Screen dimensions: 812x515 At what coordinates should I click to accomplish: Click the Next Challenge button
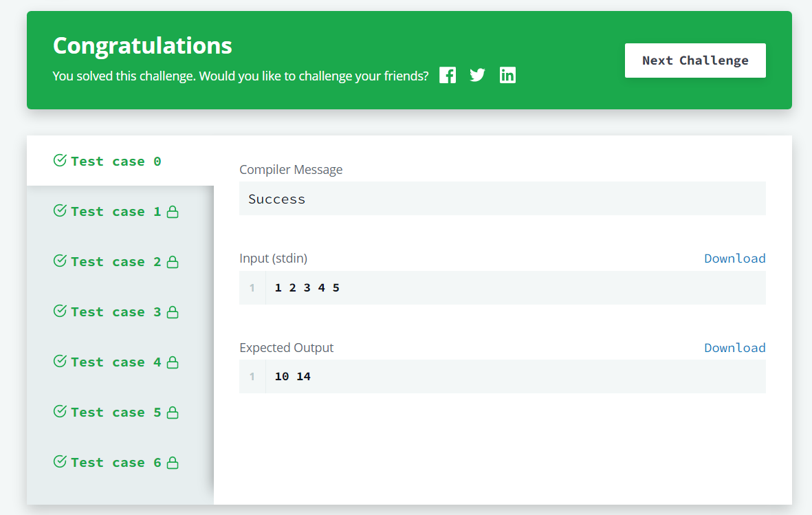(695, 61)
